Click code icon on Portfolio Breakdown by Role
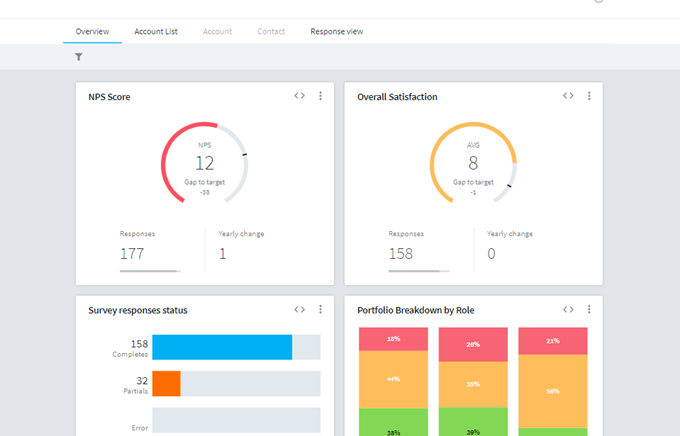The width and height of the screenshot is (680, 436). coord(568,309)
